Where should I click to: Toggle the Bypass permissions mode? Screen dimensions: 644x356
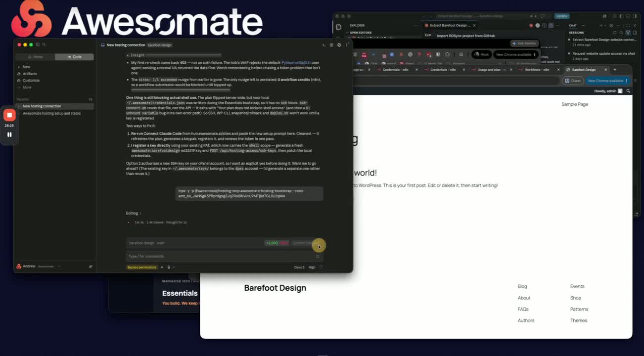click(142, 267)
